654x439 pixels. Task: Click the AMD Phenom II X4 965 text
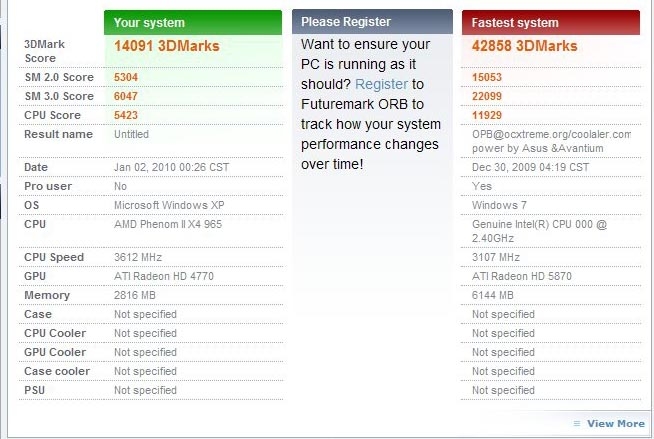[x=168, y=224]
